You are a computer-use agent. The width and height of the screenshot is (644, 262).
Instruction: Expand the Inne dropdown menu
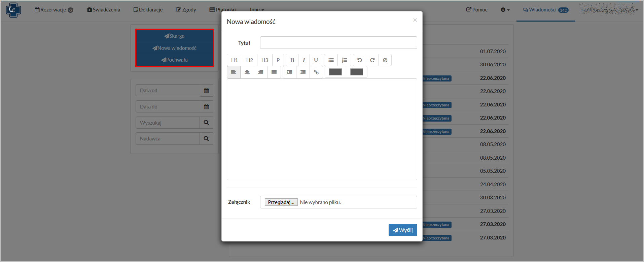(257, 9)
